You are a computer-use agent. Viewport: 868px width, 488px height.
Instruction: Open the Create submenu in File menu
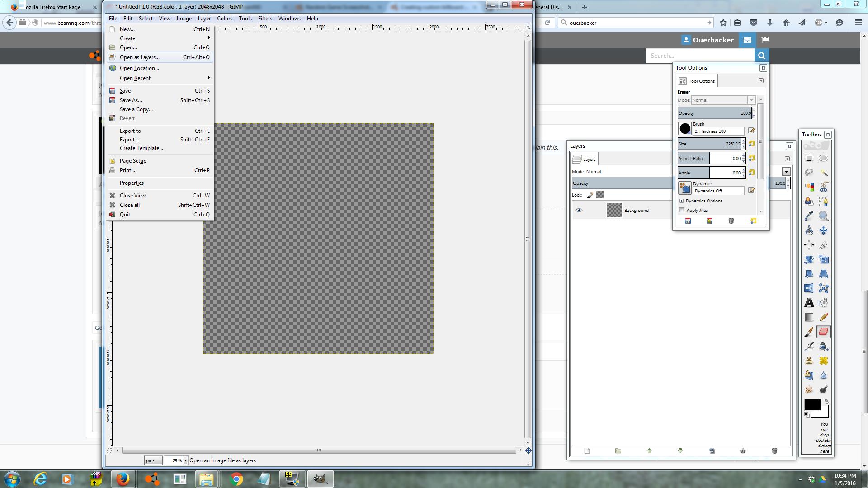[x=160, y=38]
